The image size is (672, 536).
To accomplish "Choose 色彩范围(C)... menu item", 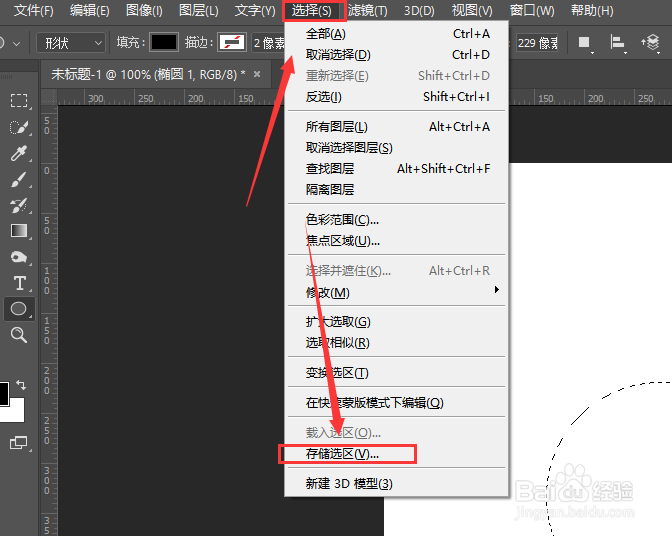I will pyautogui.click(x=397, y=220).
